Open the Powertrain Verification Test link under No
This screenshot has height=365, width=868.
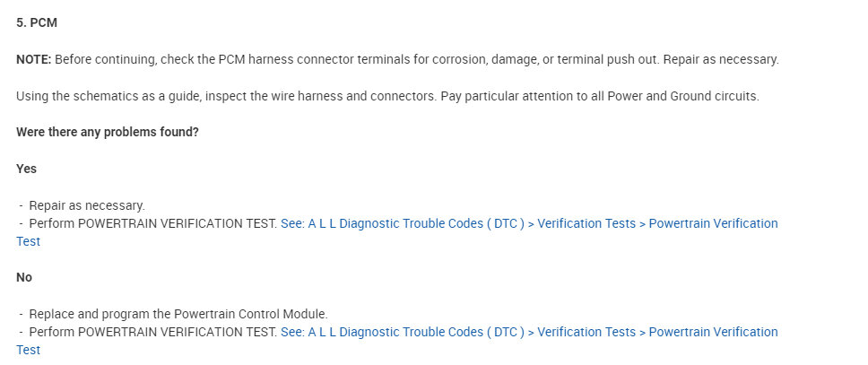point(713,332)
